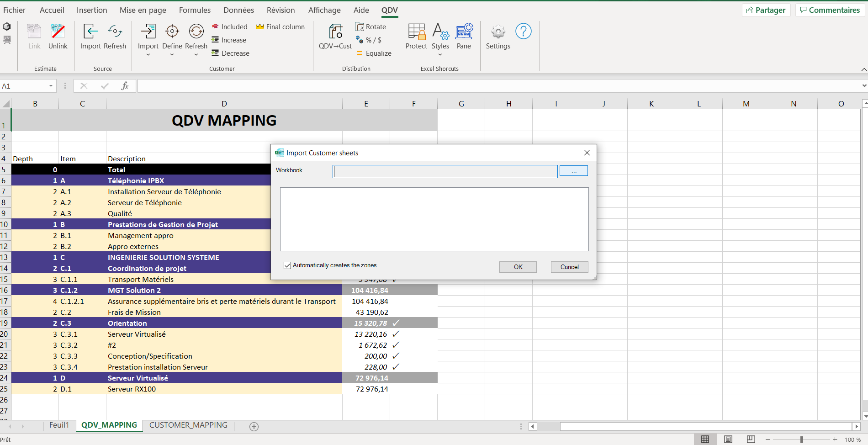Expand the Styles dropdown arrow
This screenshot has height=445, width=868.
(x=440, y=55)
